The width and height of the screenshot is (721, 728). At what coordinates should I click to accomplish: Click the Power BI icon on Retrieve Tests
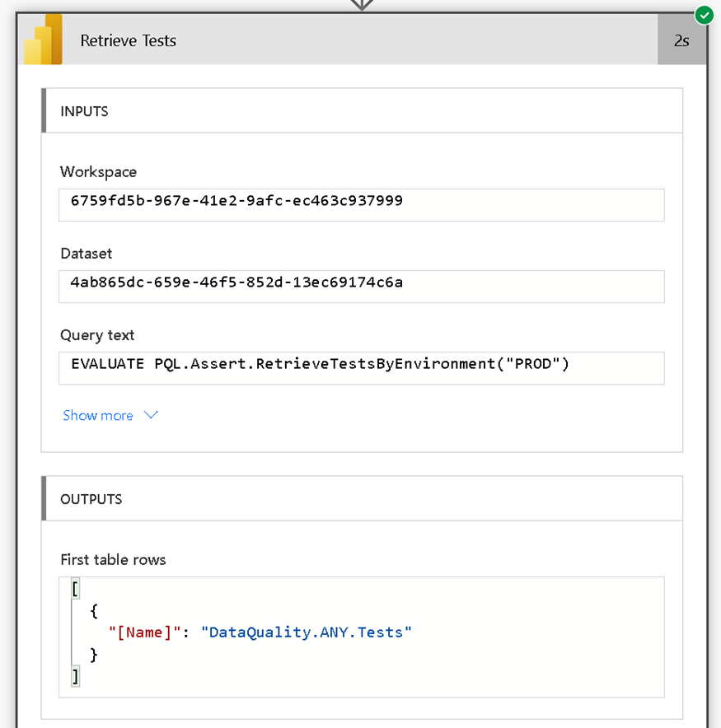[43, 40]
